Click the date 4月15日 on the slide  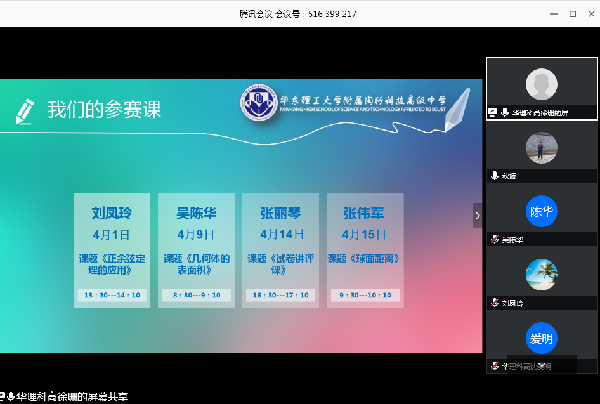point(364,234)
